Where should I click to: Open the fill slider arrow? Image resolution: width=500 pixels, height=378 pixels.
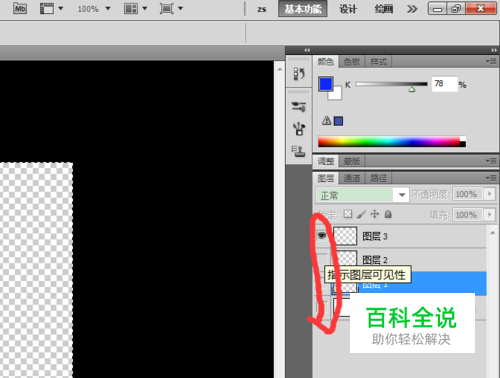coord(490,215)
